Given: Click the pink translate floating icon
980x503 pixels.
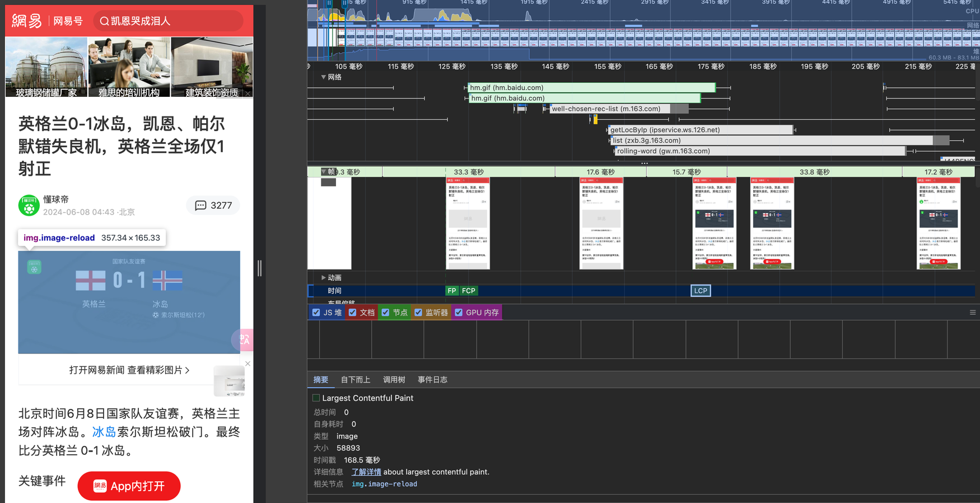Looking at the screenshot, I should 244,339.
